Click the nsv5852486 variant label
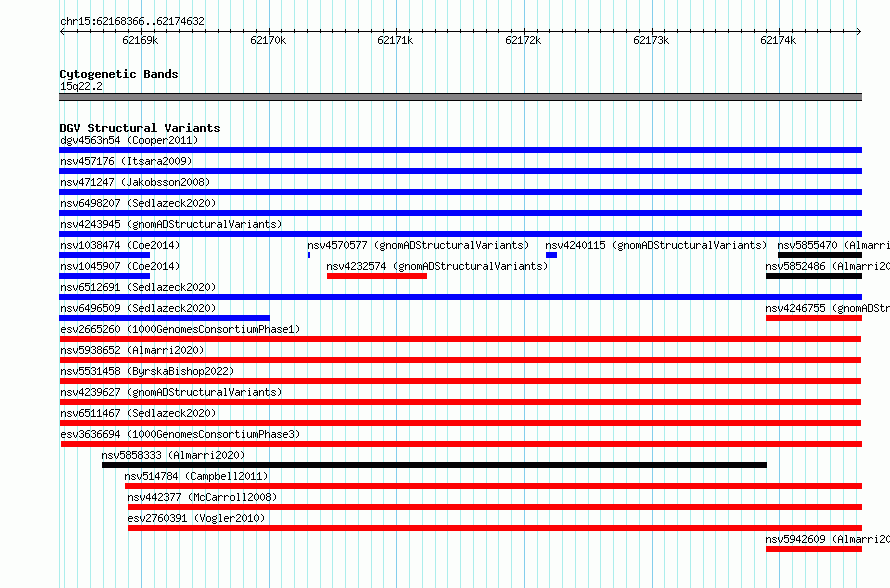The height and width of the screenshot is (588, 890). 828,266
